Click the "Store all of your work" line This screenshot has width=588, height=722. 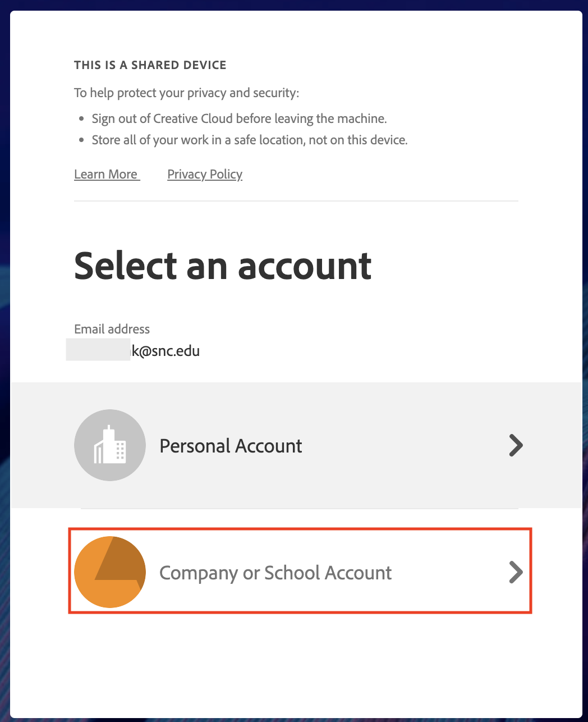click(250, 140)
